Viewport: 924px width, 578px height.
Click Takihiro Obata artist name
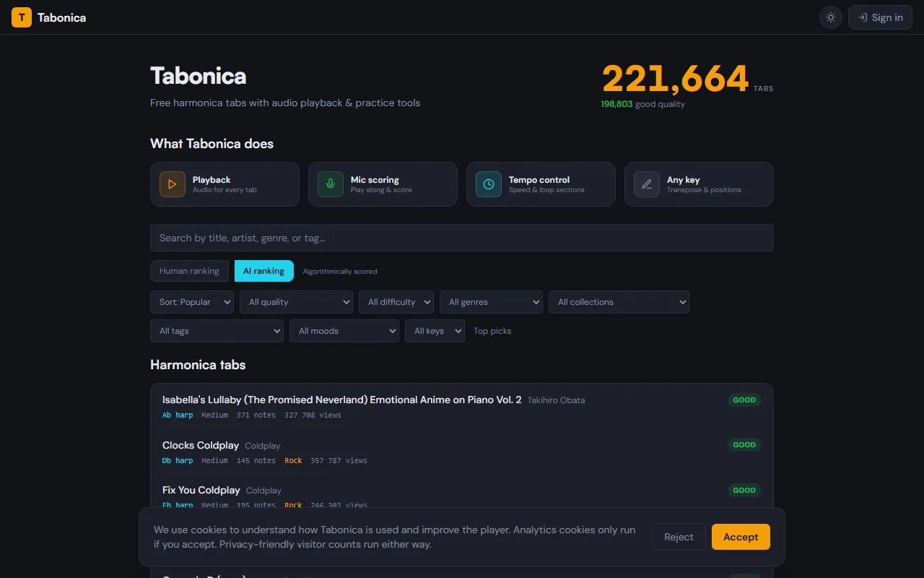pyautogui.click(x=556, y=400)
